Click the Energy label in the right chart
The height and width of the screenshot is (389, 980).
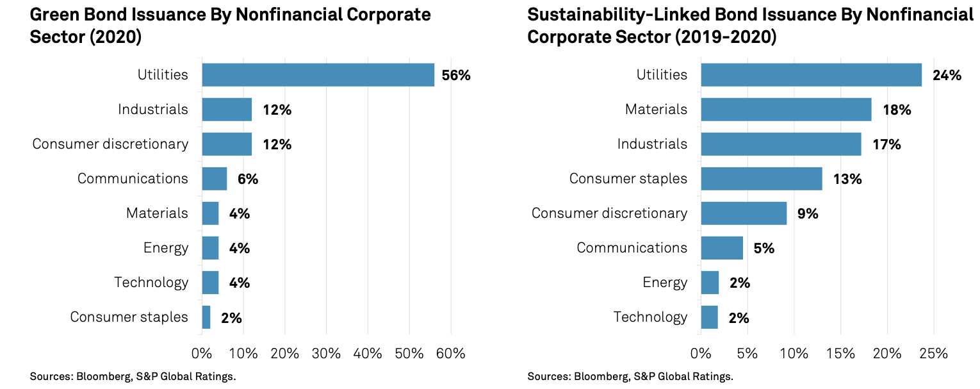coord(665,283)
